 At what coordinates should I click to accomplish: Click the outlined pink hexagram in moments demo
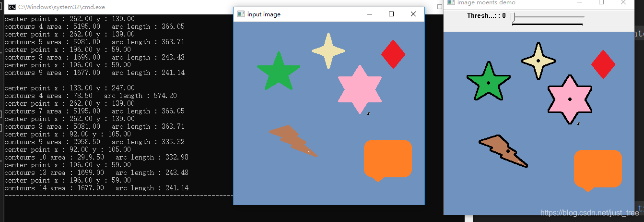click(570, 99)
